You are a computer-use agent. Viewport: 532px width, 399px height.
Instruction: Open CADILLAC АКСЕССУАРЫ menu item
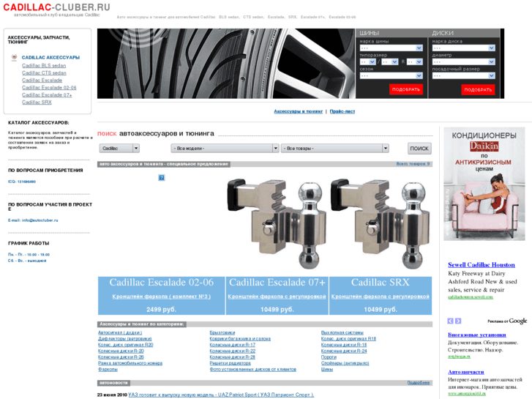tap(50, 57)
